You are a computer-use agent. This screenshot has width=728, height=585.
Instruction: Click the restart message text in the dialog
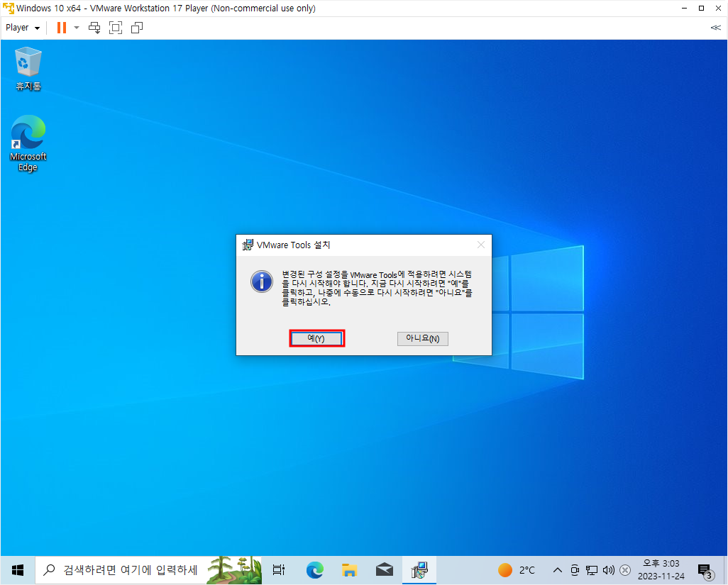click(377, 288)
